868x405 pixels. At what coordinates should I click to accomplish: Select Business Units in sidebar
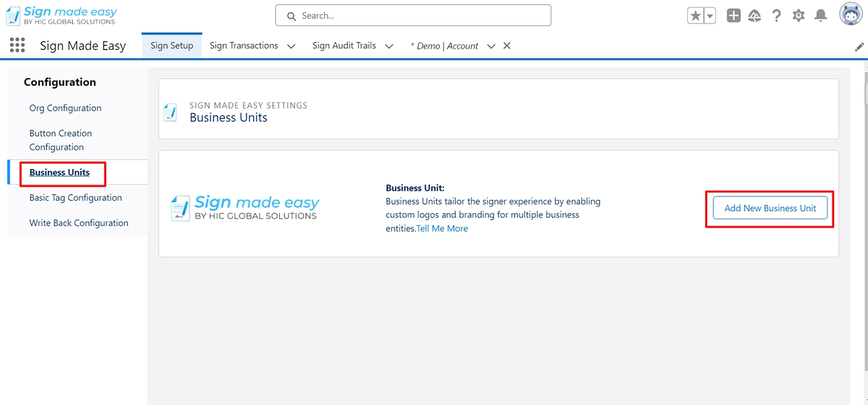coord(60,172)
